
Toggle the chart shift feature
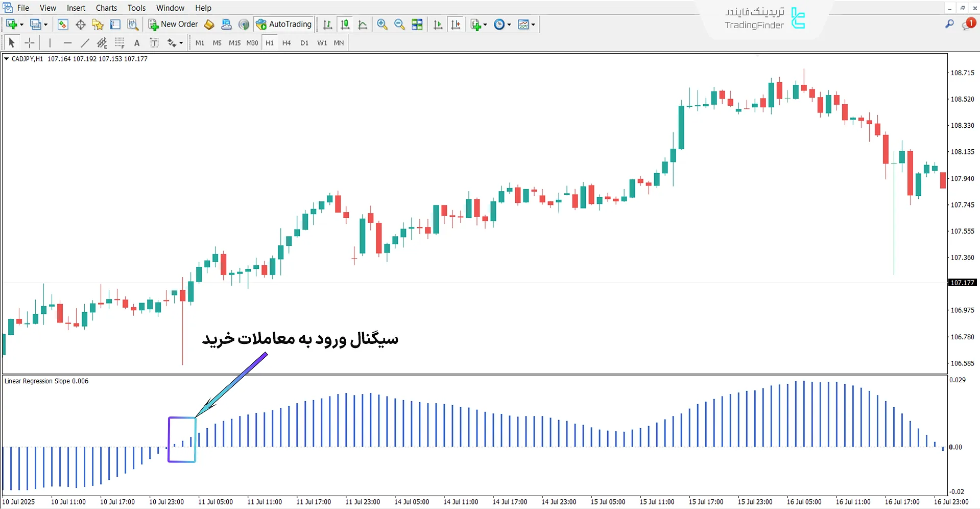[456, 24]
